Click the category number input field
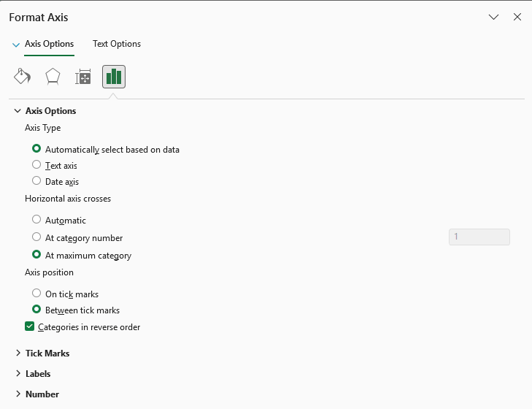 point(479,237)
